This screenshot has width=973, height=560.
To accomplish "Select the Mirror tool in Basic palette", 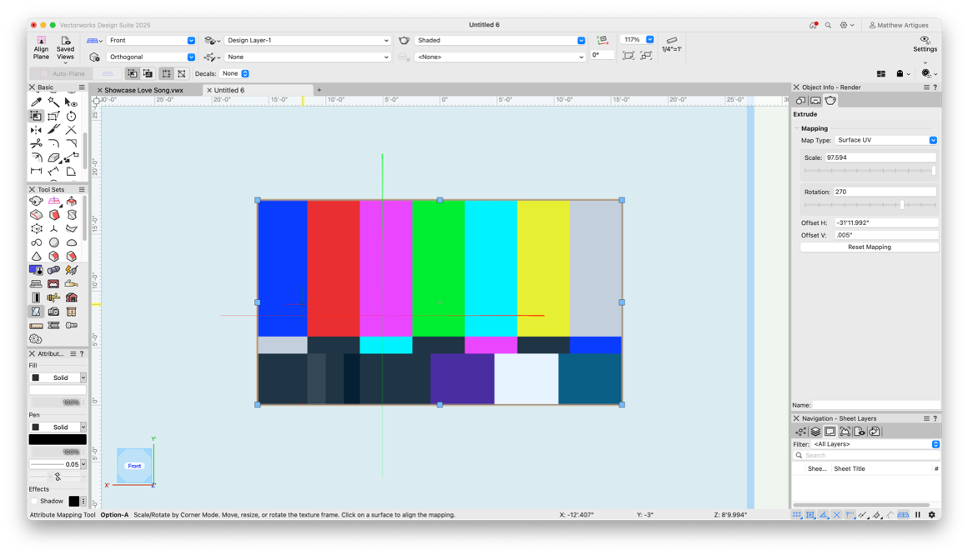I will click(36, 130).
